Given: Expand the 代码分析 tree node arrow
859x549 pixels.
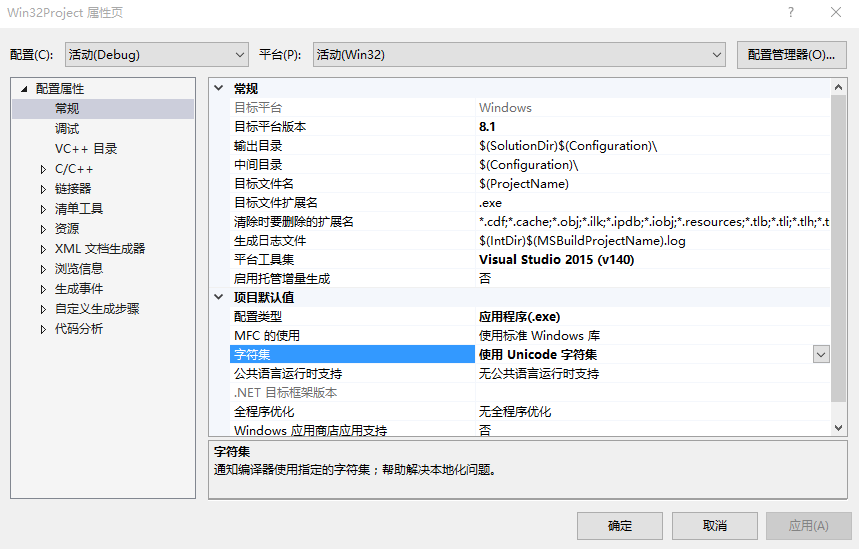Looking at the screenshot, I should point(43,329).
